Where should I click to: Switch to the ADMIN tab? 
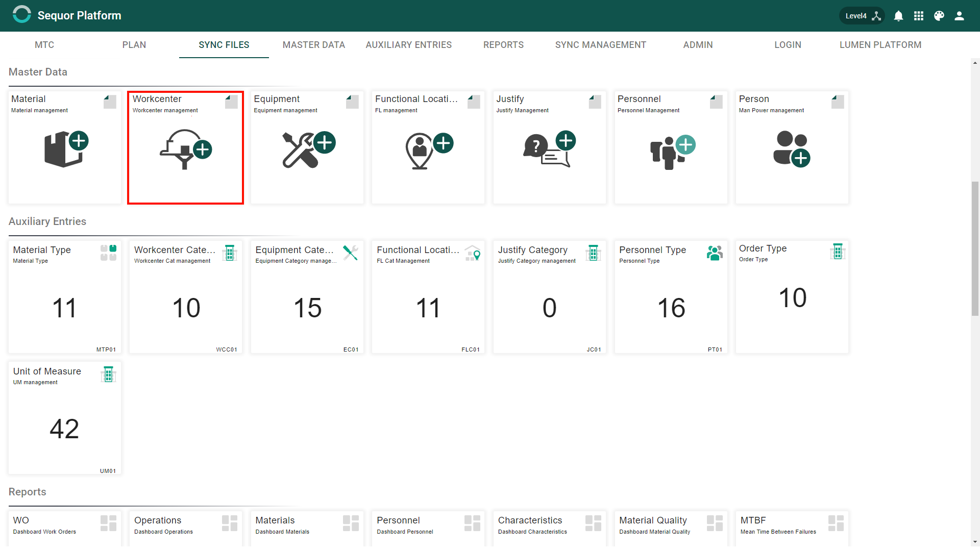click(x=698, y=45)
